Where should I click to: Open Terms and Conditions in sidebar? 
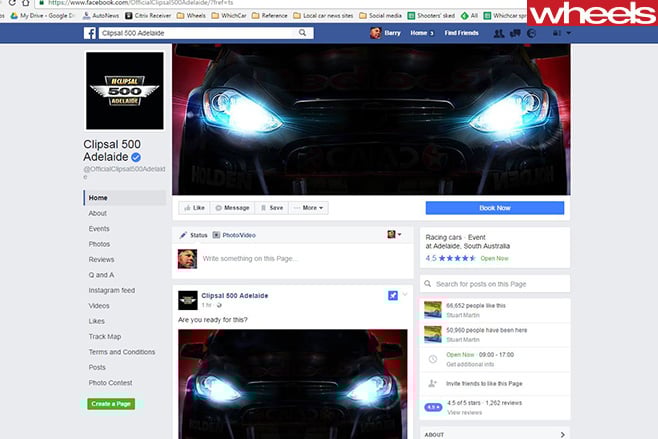click(x=122, y=352)
